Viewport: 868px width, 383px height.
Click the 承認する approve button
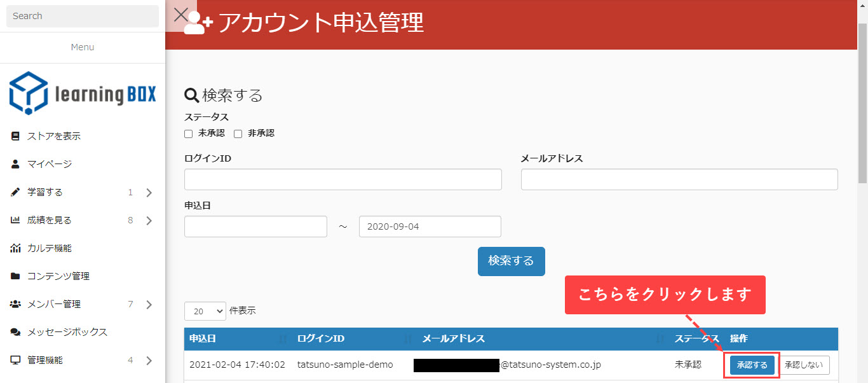(x=752, y=365)
